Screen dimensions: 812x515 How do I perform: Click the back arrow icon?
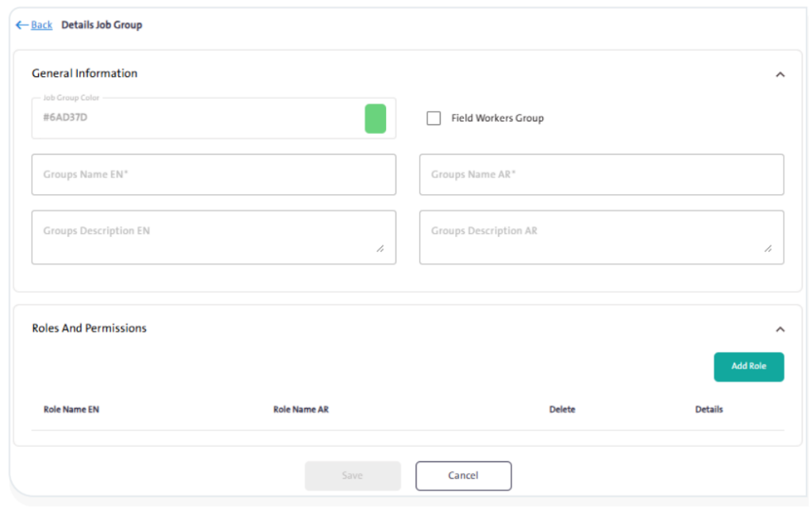click(x=21, y=25)
